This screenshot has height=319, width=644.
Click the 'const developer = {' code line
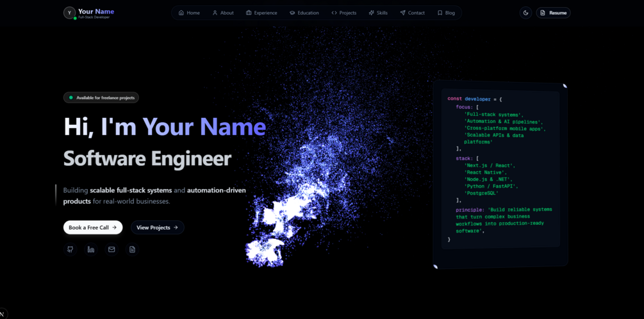click(x=475, y=99)
